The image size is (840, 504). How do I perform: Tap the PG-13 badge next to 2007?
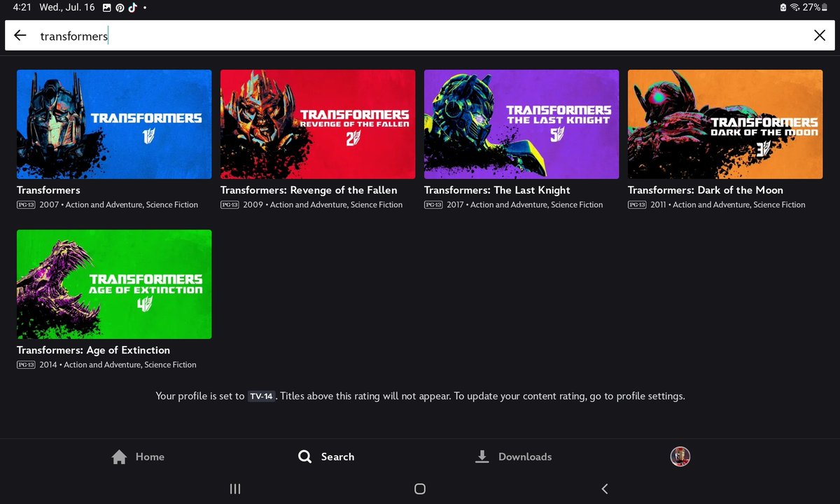[x=26, y=205]
